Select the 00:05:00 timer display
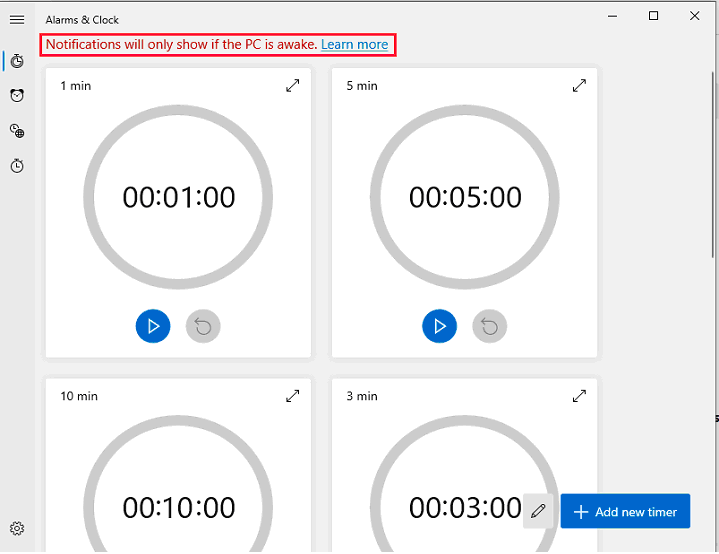 [465, 197]
